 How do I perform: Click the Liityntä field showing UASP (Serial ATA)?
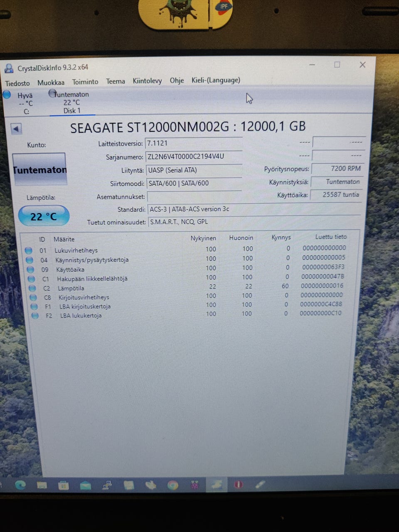[x=194, y=170]
